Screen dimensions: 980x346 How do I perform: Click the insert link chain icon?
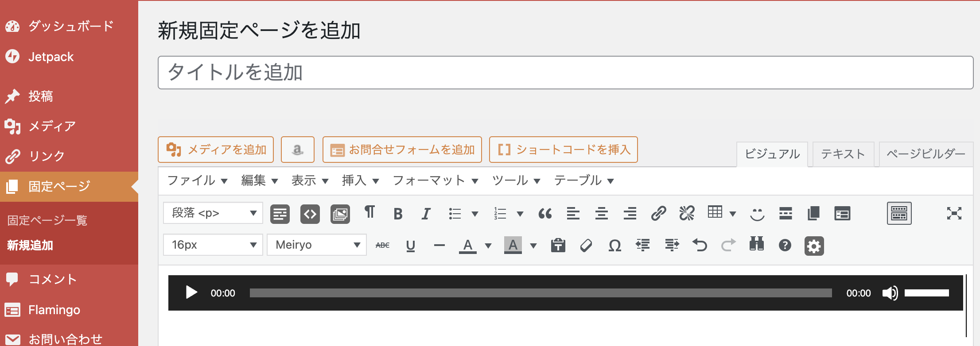(658, 214)
